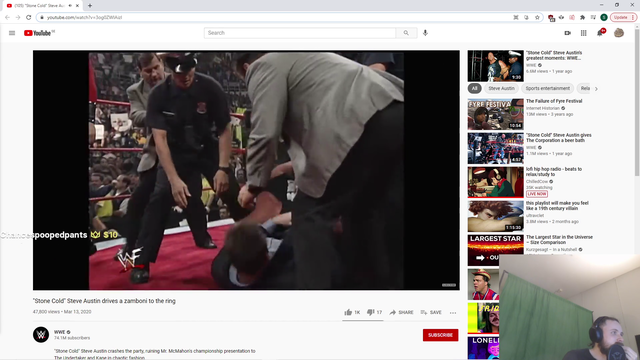Bookmark this page with star icon
Image resolution: width=640 pixels, height=360 pixels.
pyautogui.click(x=537, y=18)
